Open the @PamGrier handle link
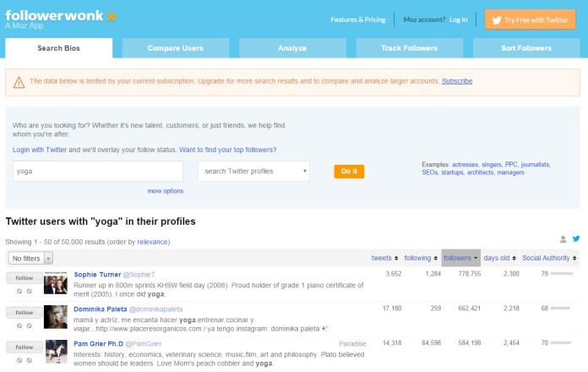The width and height of the screenshot is (588, 372). (x=144, y=344)
